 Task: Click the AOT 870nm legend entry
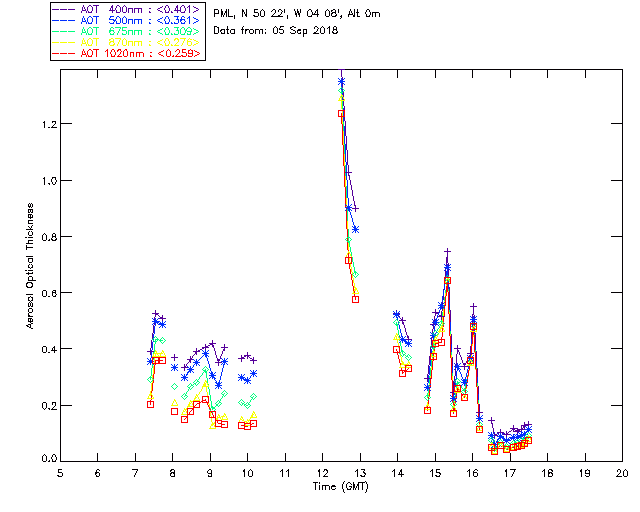(127, 42)
